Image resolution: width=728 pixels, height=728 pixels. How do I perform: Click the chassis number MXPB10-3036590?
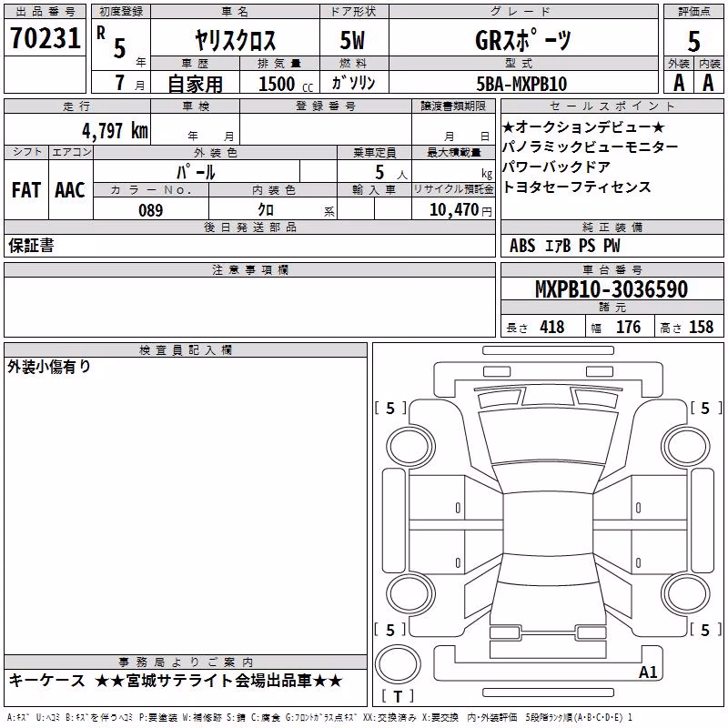612,288
